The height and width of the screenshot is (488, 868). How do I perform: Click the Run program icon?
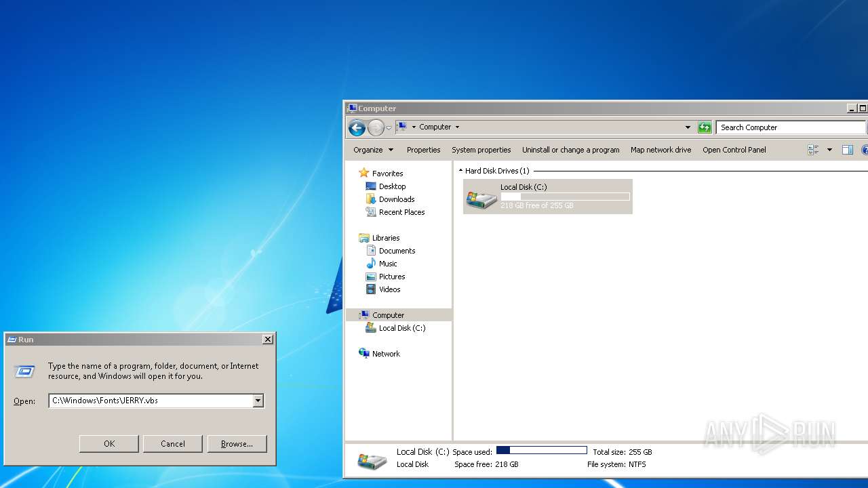pos(25,371)
